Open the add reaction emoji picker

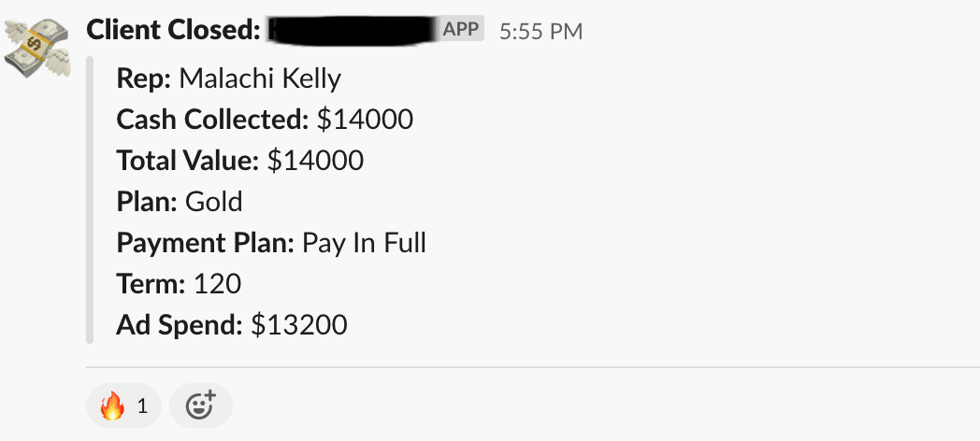[x=201, y=405]
